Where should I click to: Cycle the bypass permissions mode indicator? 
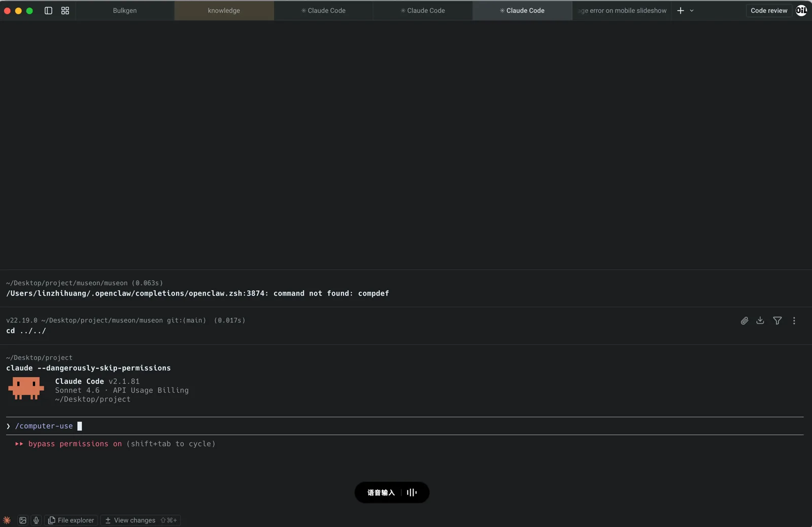115,444
